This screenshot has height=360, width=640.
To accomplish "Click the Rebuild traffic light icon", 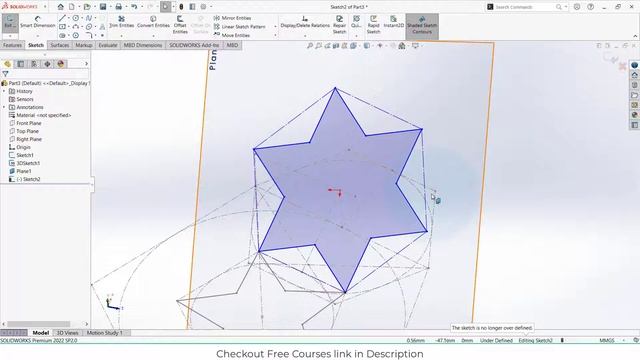I will pyautogui.click(x=181, y=7).
